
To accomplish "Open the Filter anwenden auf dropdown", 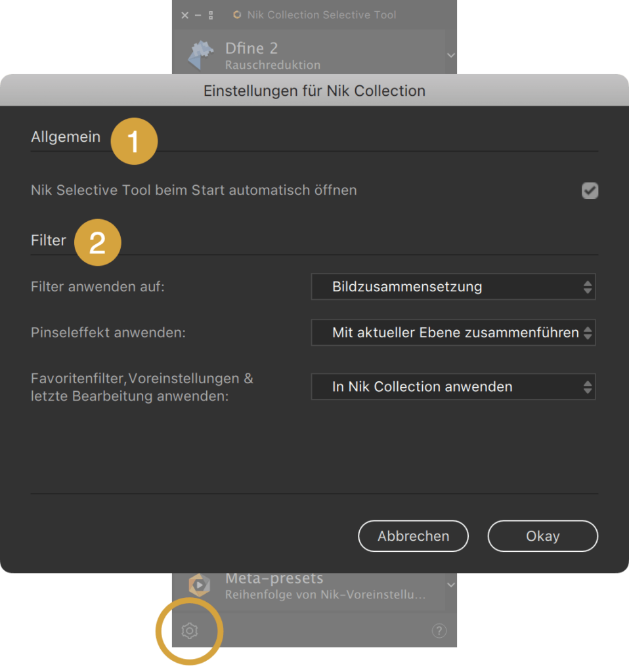I will tap(453, 286).
